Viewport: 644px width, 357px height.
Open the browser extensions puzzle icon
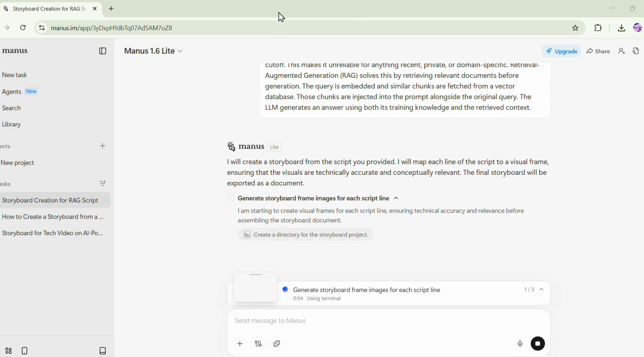pos(598,28)
